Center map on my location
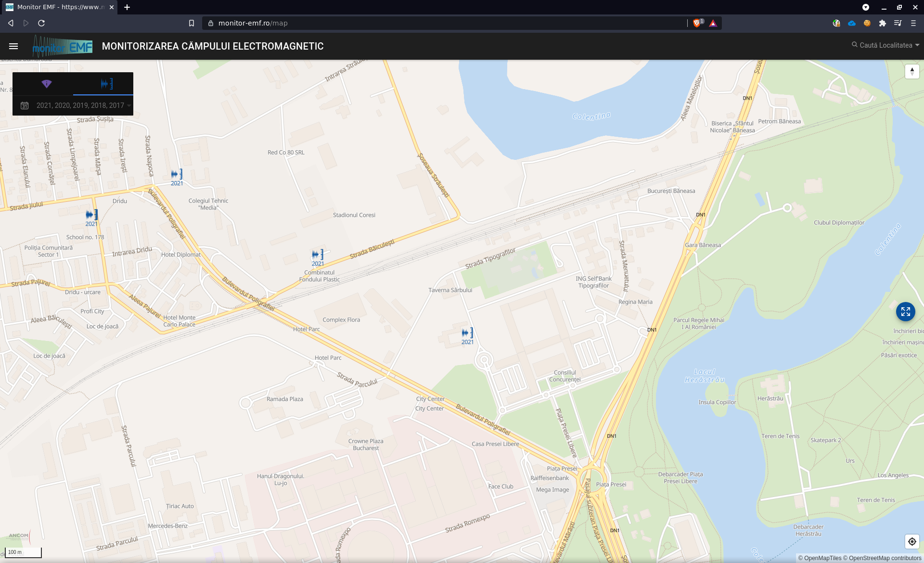924x563 pixels. (x=912, y=541)
